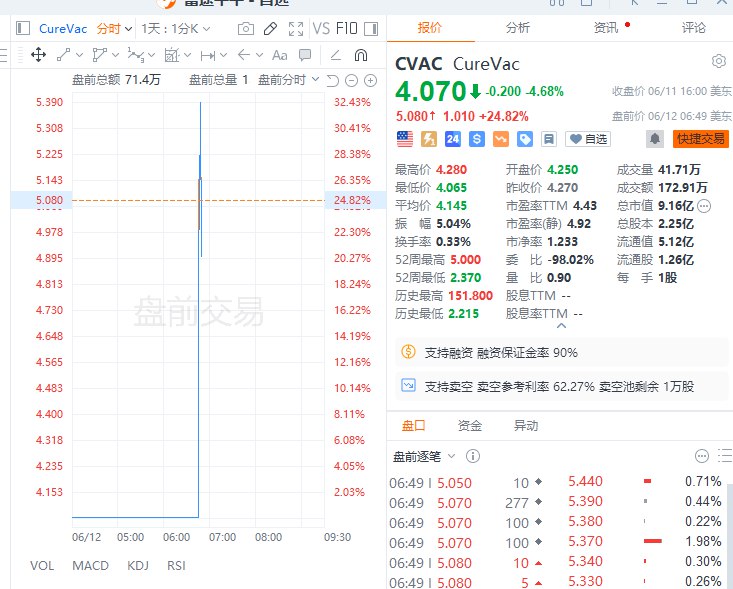Open the 1天:1分K period dropdown
This screenshot has height=589, width=733.
tap(176, 29)
